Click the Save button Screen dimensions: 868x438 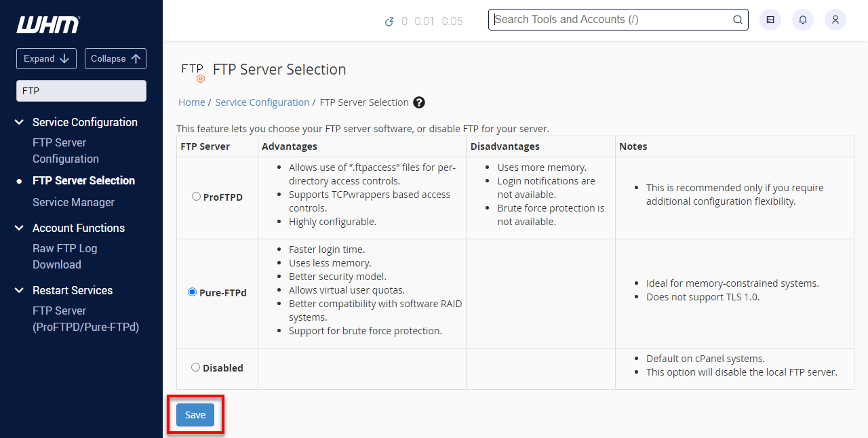pos(195,414)
